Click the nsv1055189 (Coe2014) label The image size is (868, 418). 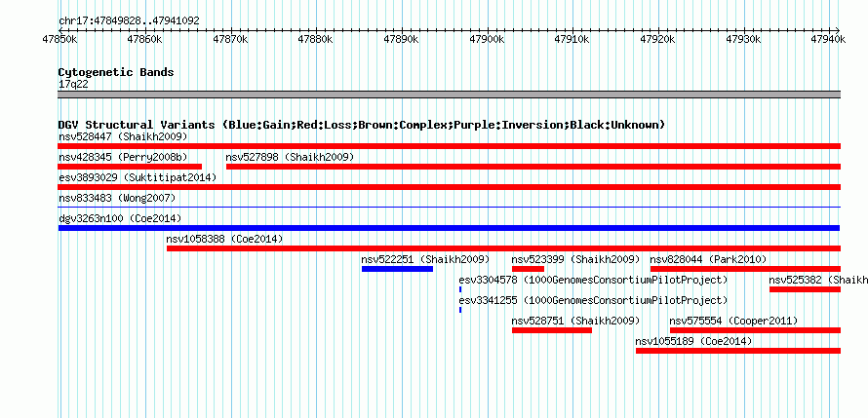(693, 341)
